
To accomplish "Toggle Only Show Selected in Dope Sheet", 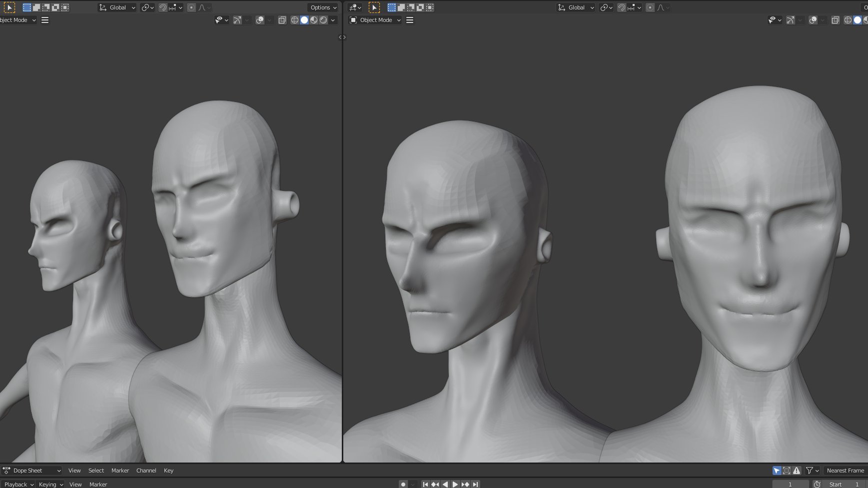I will (x=777, y=471).
